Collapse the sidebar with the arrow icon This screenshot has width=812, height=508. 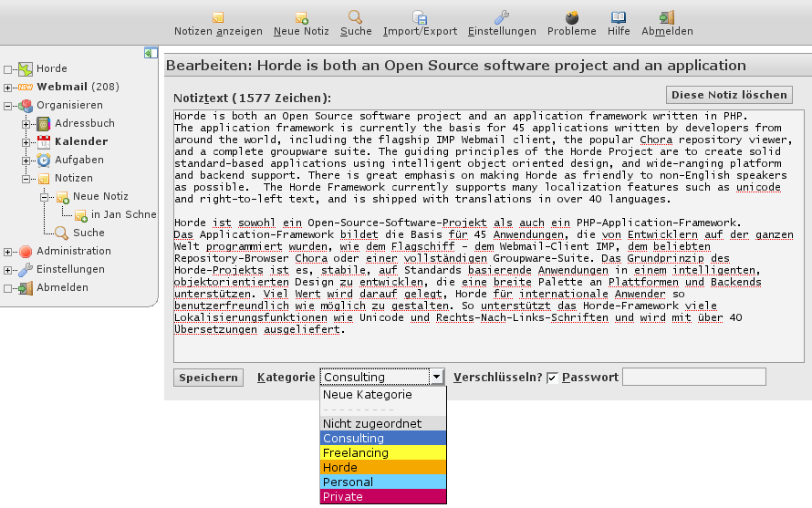click(151, 53)
